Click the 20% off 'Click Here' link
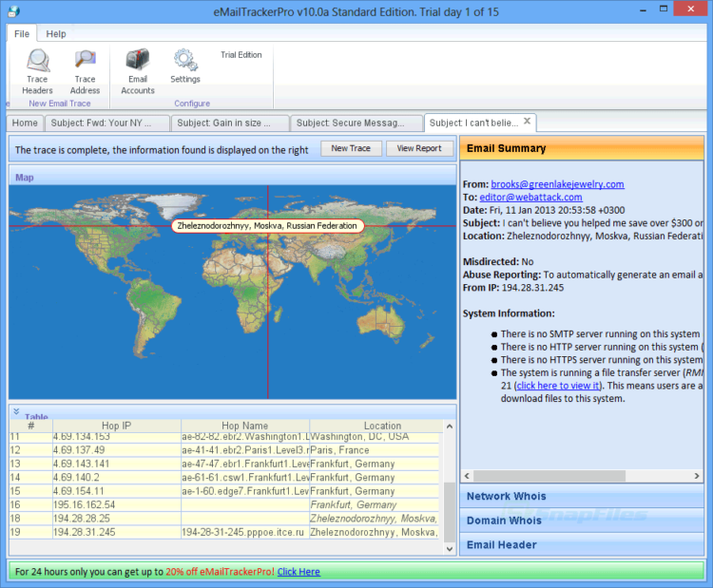 click(x=299, y=572)
